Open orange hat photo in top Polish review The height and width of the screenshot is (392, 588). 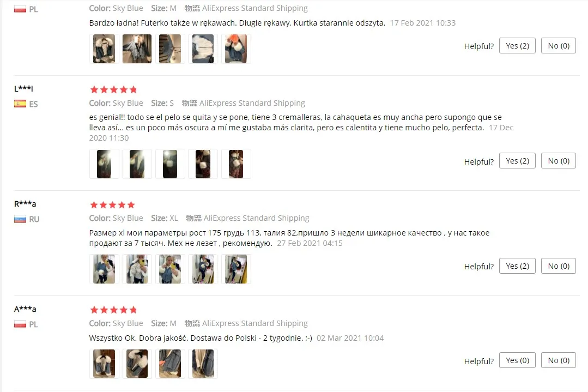pyautogui.click(x=236, y=49)
